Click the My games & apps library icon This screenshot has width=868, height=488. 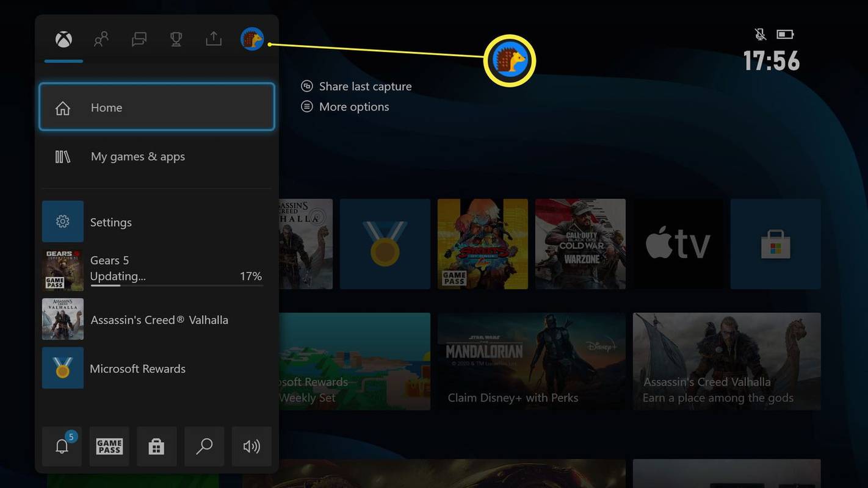63,157
